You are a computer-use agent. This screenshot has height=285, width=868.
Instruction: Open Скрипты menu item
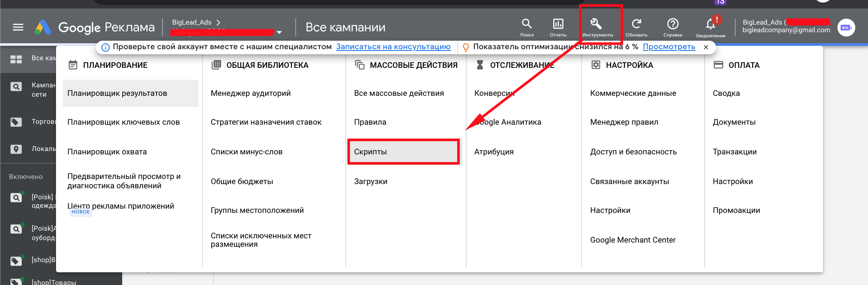click(403, 152)
